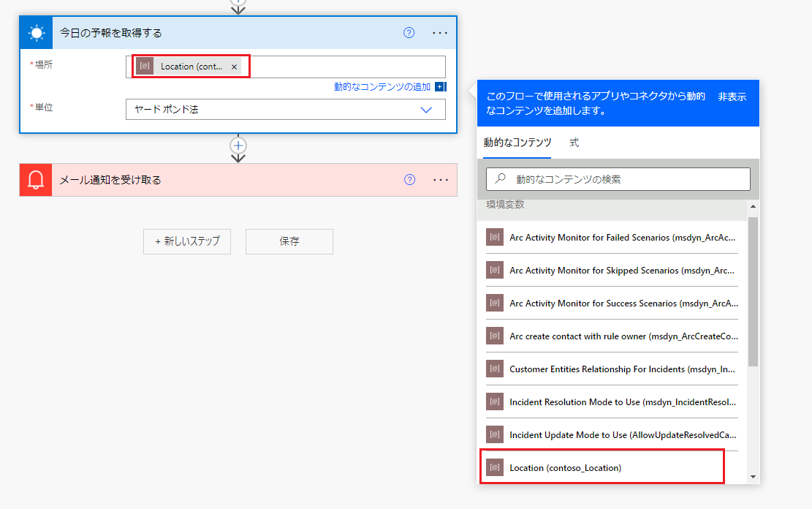Open the ellipsis menu of メール通知を受け取る
Image resolution: width=812 pixels, height=509 pixels.
pos(441,179)
